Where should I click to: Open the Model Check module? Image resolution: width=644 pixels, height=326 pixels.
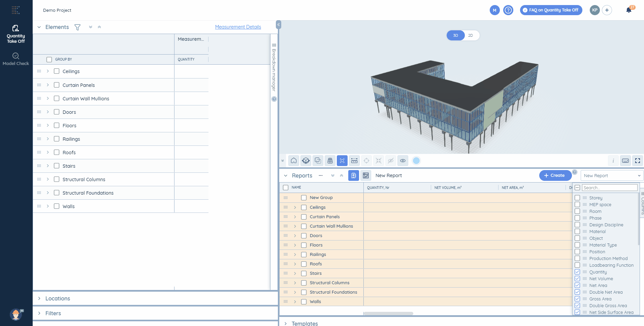16,59
